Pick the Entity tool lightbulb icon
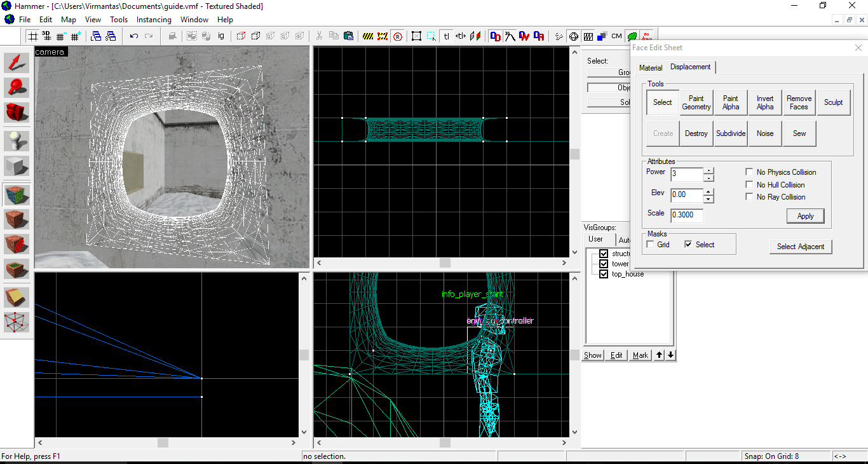This screenshot has width=868, height=464. point(17,141)
